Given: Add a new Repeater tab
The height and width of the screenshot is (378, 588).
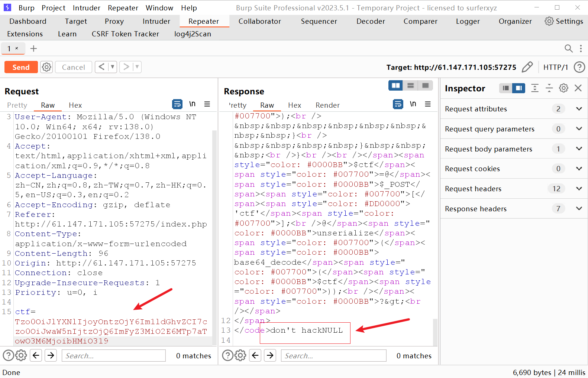Looking at the screenshot, I should (x=33, y=49).
